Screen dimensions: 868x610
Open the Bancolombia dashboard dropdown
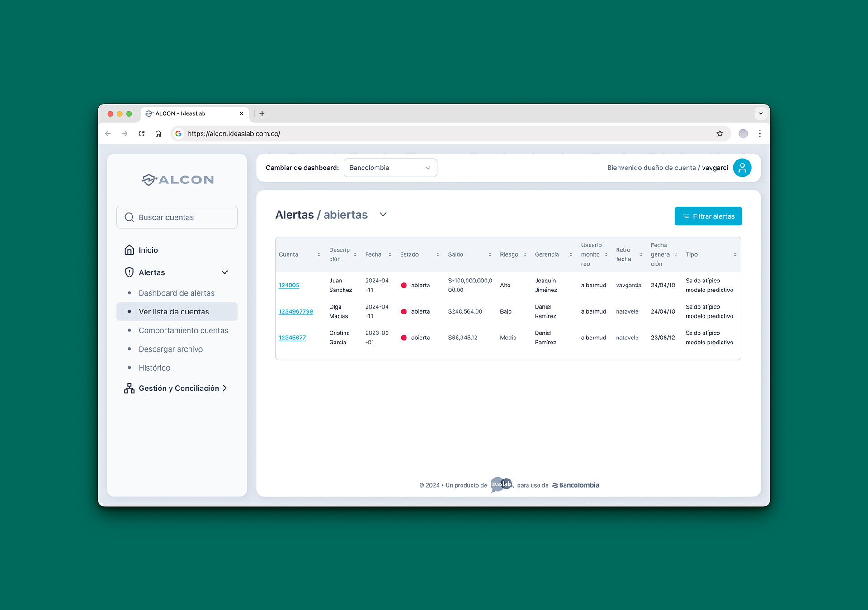(x=390, y=168)
